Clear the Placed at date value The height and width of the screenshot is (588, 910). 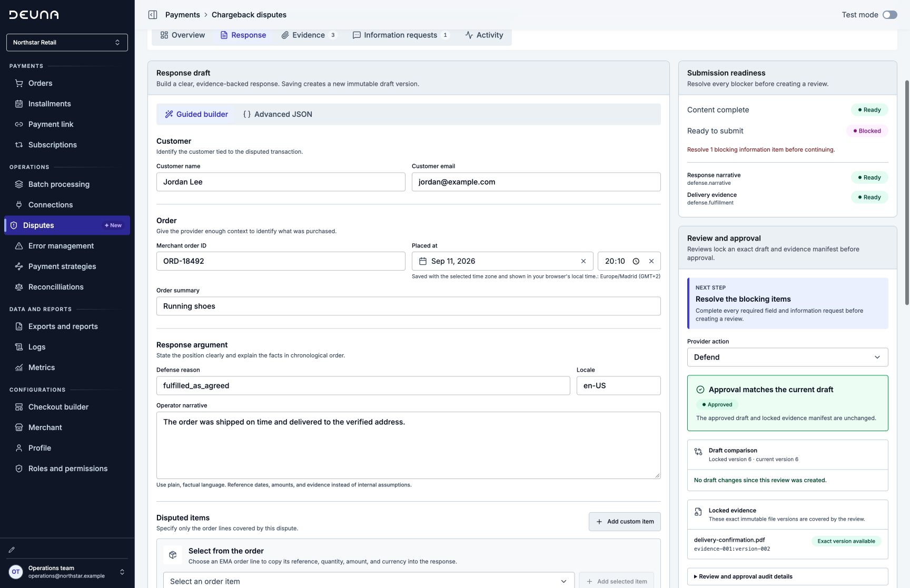(x=583, y=261)
